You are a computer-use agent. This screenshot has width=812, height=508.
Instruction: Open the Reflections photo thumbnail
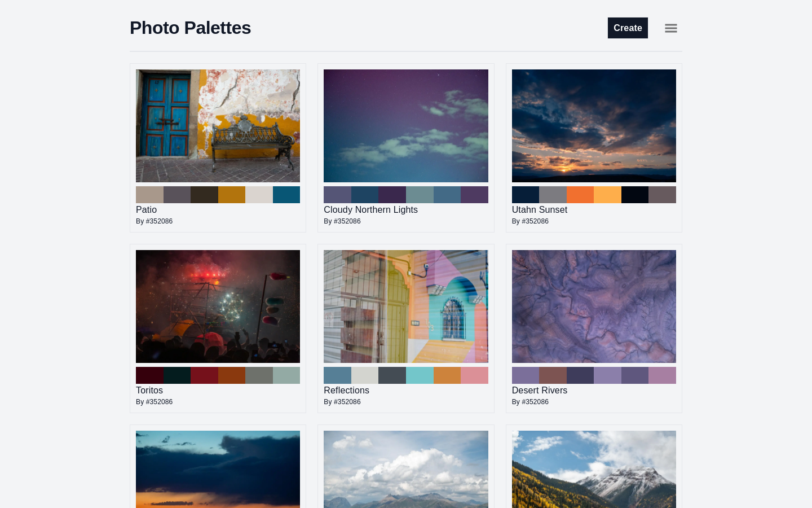click(406, 306)
